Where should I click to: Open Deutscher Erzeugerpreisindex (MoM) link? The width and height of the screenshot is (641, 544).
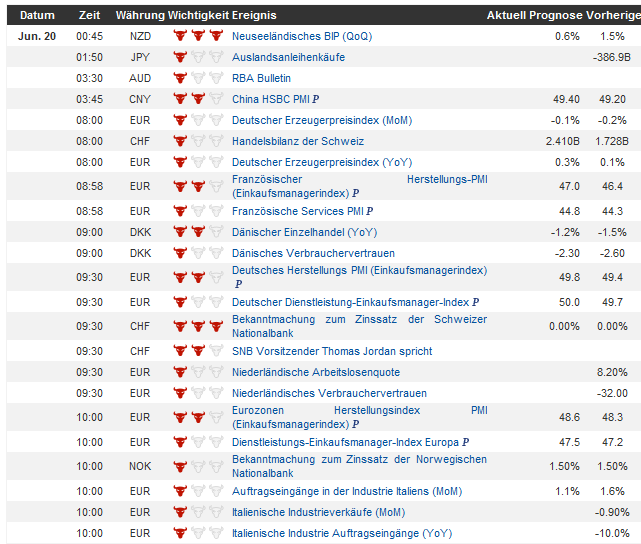(322, 120)
